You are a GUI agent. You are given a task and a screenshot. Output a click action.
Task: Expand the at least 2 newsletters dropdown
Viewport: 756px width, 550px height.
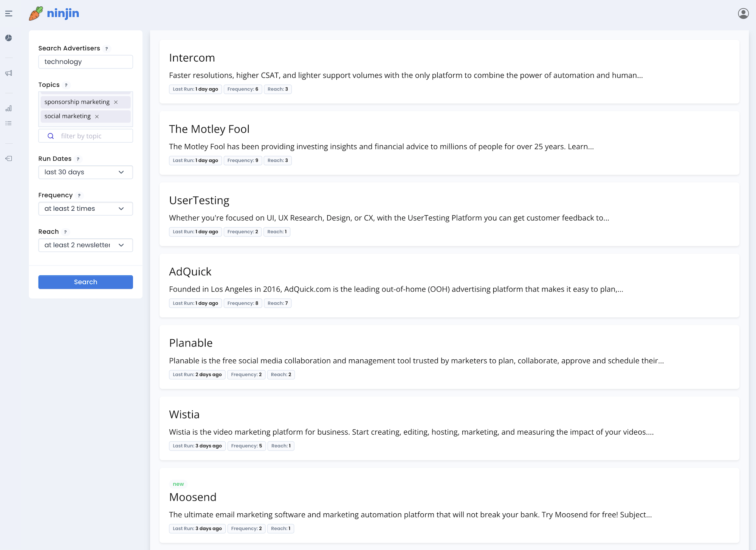click(x=85, y=245)
